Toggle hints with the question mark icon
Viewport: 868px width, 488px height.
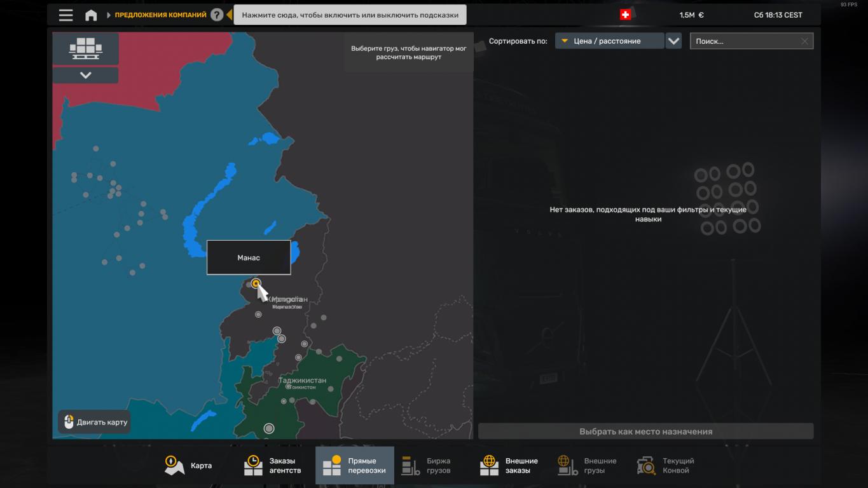coord(217,15)
